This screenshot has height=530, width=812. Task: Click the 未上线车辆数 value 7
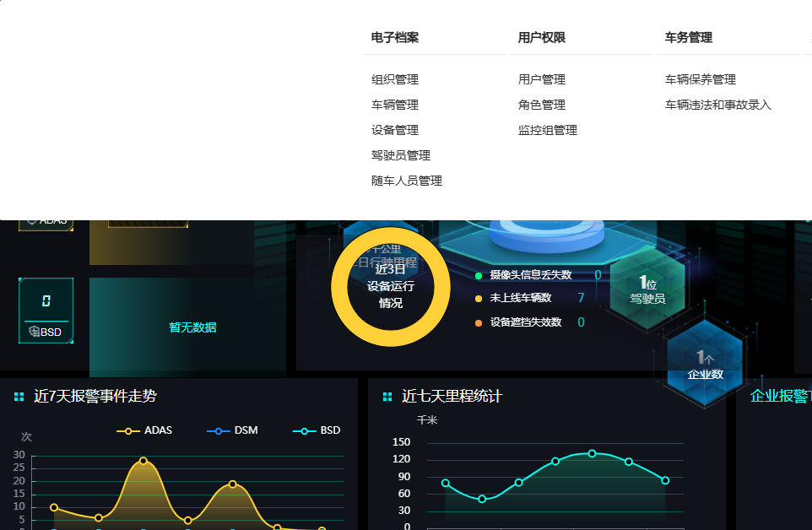click(x=581, y=298)
